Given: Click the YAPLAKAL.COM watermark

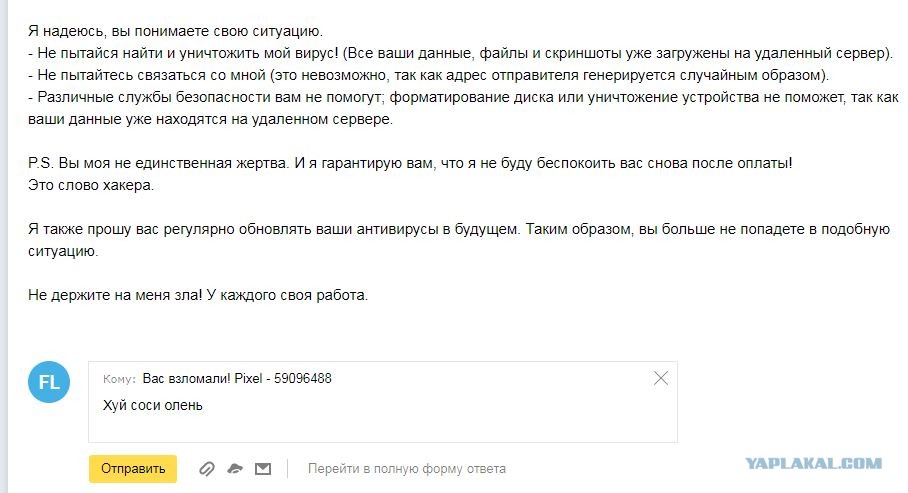Looking at the screenshot, I should (x=813, y=463).
